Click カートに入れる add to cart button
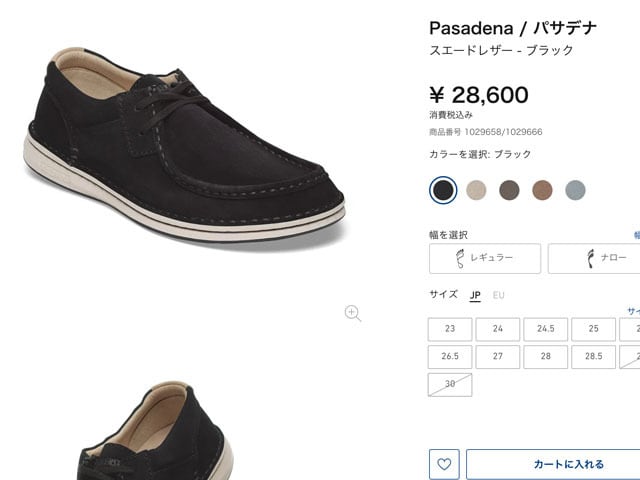 click(555, 464)
